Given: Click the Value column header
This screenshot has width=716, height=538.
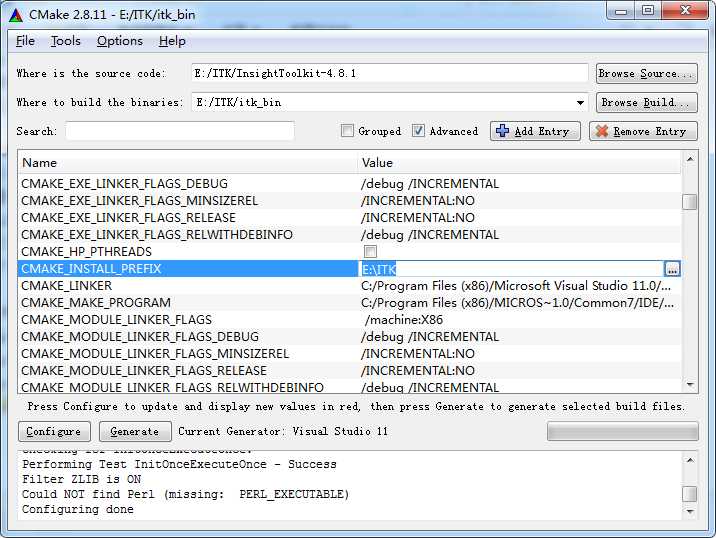Looking at the screenshot, I should pos(520,163).
